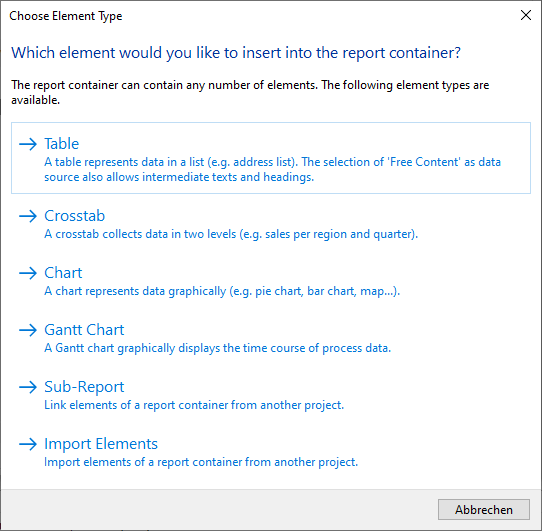Click description about time course of process data
This screenshot has width=542, height=531.
[218, 348]
